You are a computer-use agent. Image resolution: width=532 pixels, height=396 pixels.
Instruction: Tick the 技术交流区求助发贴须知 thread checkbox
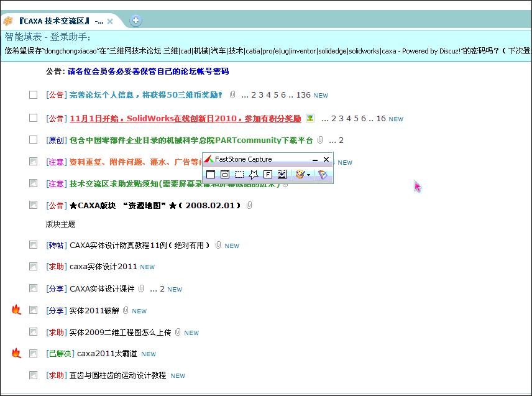click(34, 183)
